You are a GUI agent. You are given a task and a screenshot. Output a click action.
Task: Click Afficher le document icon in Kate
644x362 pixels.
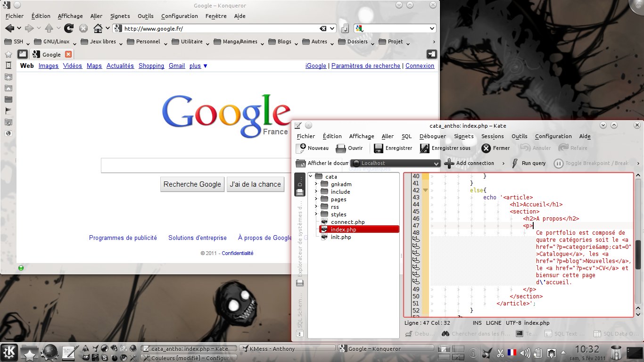pos(300,164)
